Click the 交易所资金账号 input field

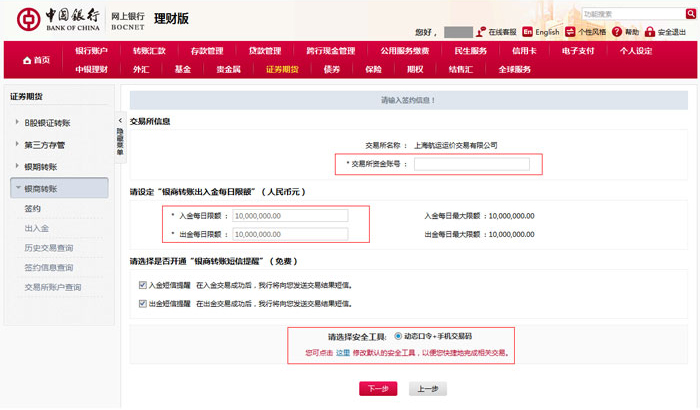pos(471,164)
